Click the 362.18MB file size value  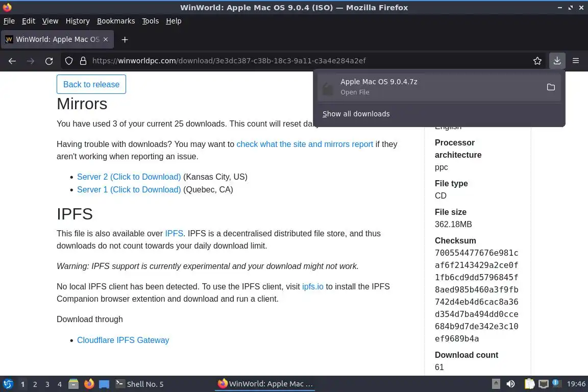pos(453,224)
